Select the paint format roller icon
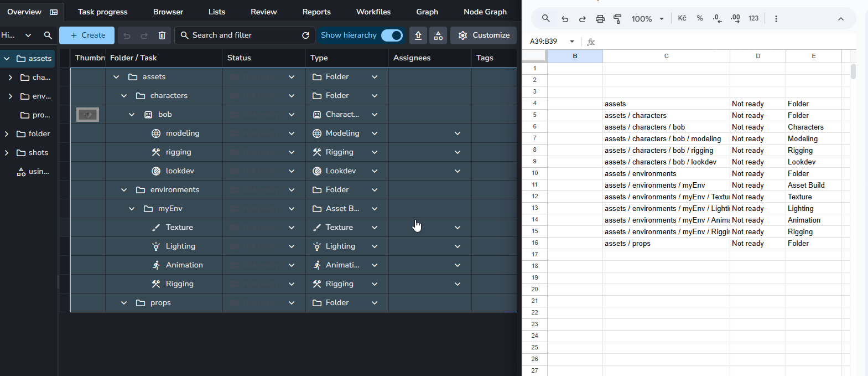 617,19
